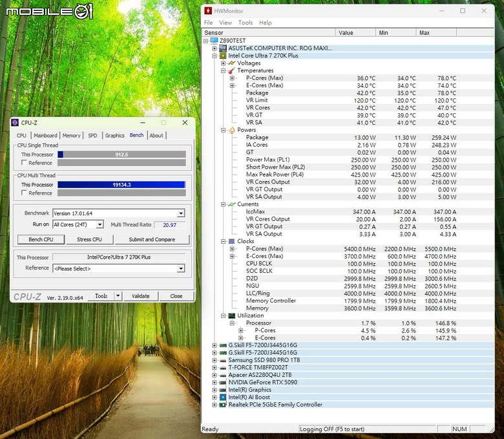
Task: Collapse the Powers section
Action: click(x=223, y=130)
